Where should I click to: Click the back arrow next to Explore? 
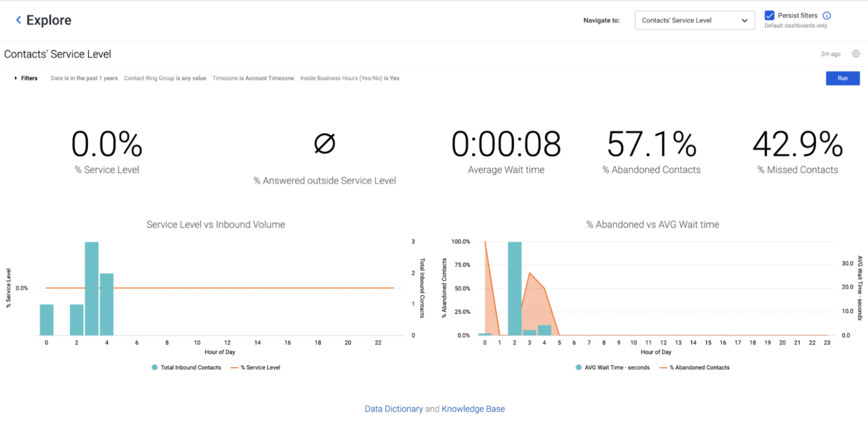point(18,20)
